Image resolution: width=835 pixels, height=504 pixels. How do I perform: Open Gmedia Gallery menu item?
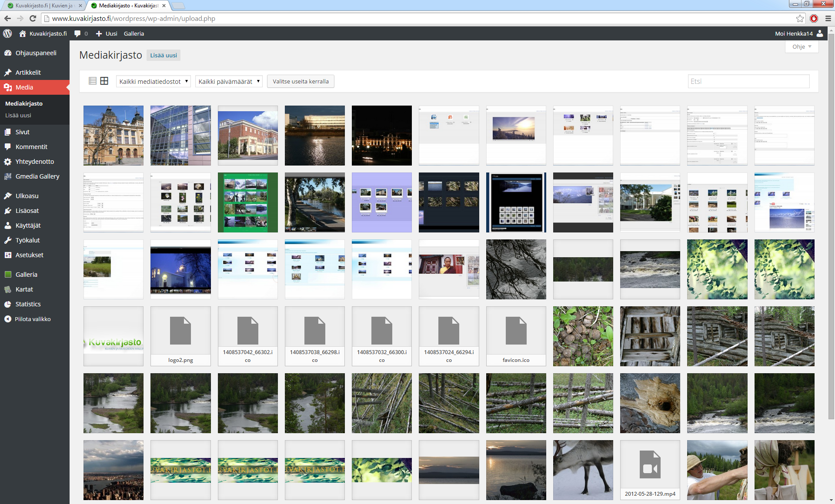point(37,176)
